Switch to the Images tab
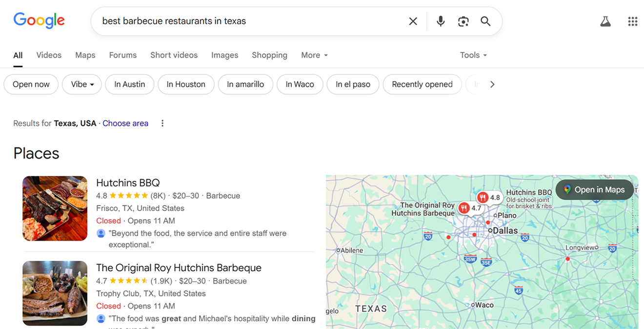This screenshot has width=644, height=329. 224,55
